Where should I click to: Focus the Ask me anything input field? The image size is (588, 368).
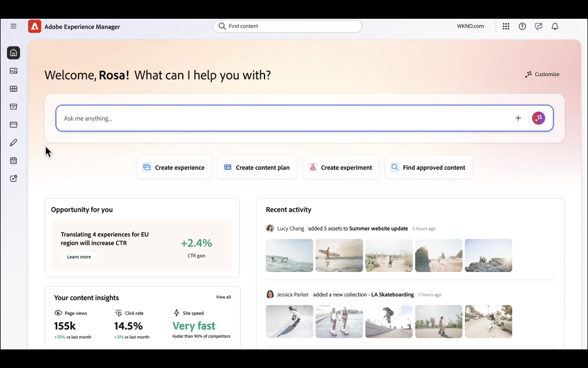pos(283,118)
